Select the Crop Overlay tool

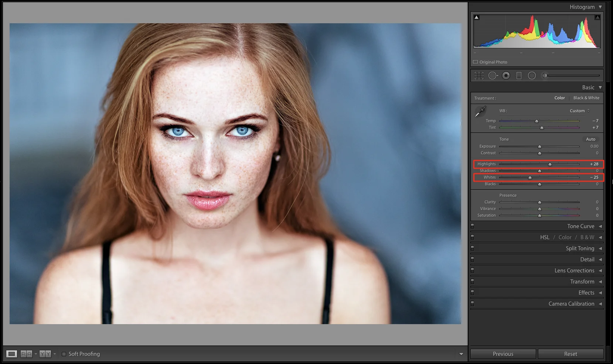pos(479,76)
